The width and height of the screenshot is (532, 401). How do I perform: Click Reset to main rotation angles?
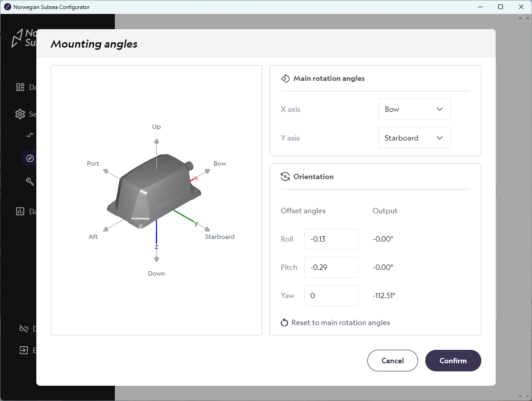tap(335, 322)
